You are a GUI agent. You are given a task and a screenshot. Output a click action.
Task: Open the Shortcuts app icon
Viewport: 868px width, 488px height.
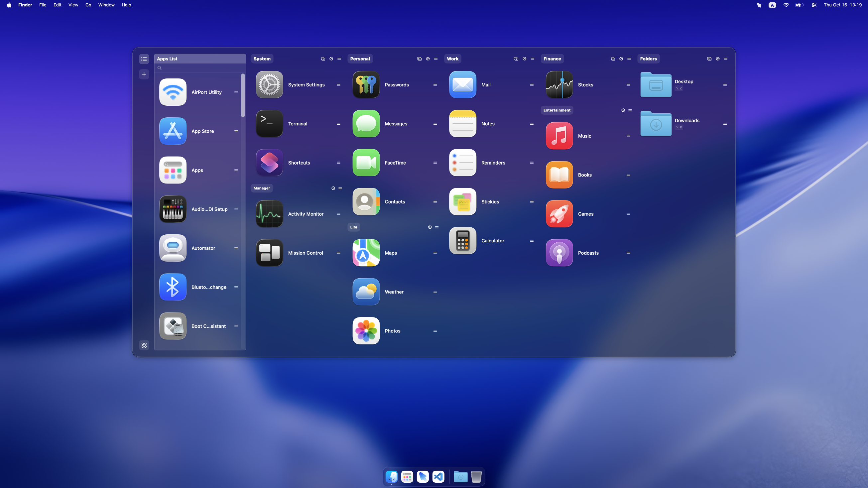[269, 163]
